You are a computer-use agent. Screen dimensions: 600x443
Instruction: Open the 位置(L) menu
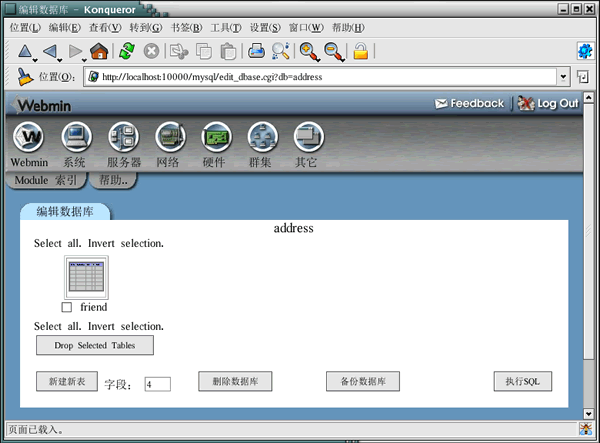tap(25, 28)
